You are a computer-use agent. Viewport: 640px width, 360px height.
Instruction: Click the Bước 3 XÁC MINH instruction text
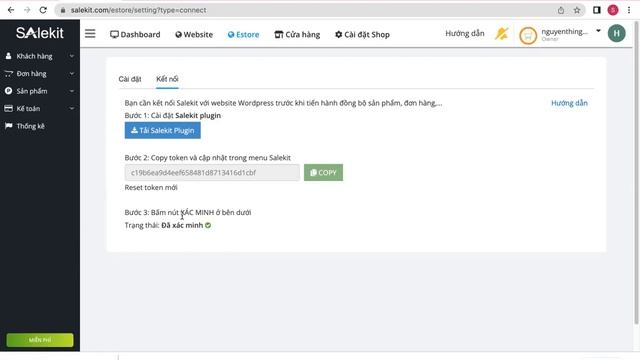coord(188,213)
